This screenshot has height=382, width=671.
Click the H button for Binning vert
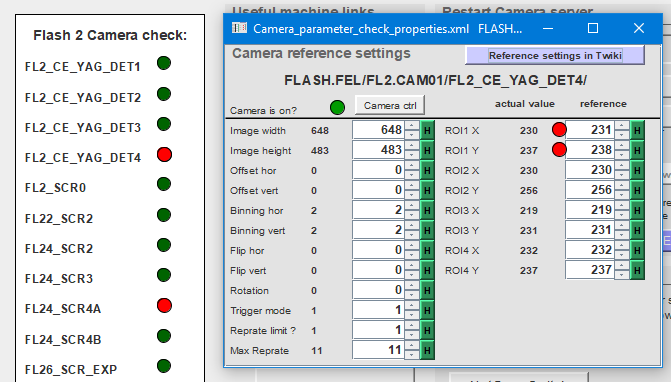[427, 230]
